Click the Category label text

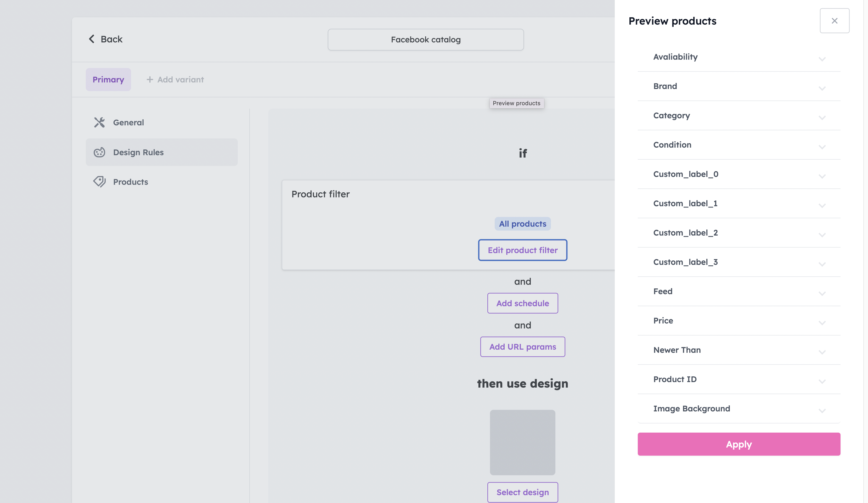click(671, 115)
